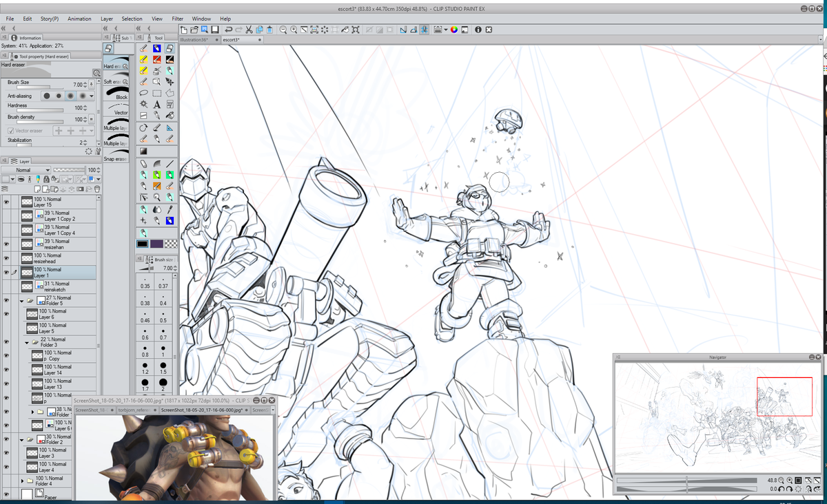Select the Gradient tool square
This screenshot has width=827, height=504.
tap(143, 151)
